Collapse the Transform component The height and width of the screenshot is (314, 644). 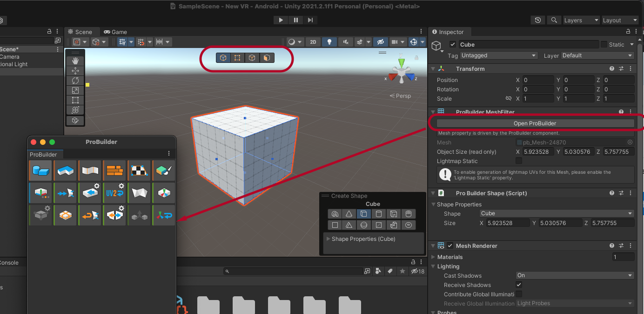433,68
